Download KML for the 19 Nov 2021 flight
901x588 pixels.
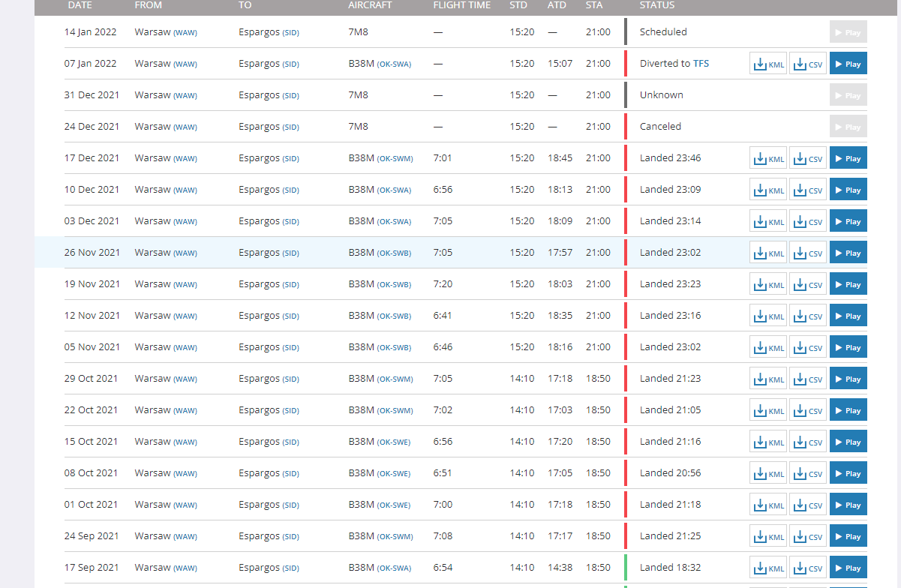click(x=768, y=284)
